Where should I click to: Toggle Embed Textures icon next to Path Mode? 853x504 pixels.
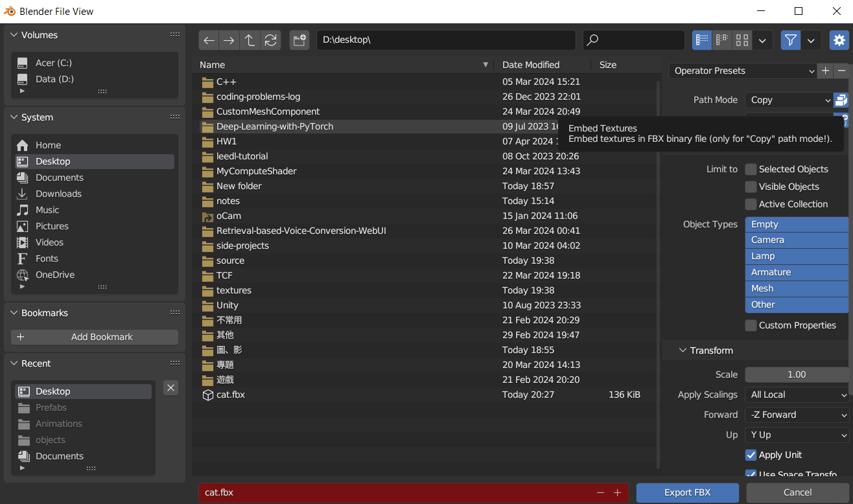pos(841,100)
